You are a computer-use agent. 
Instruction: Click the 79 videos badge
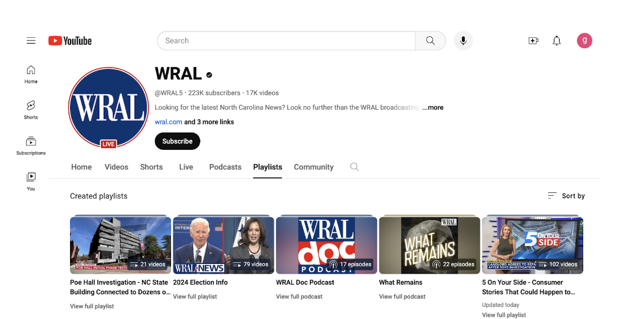pyautogui.click(x=250, y=264)
